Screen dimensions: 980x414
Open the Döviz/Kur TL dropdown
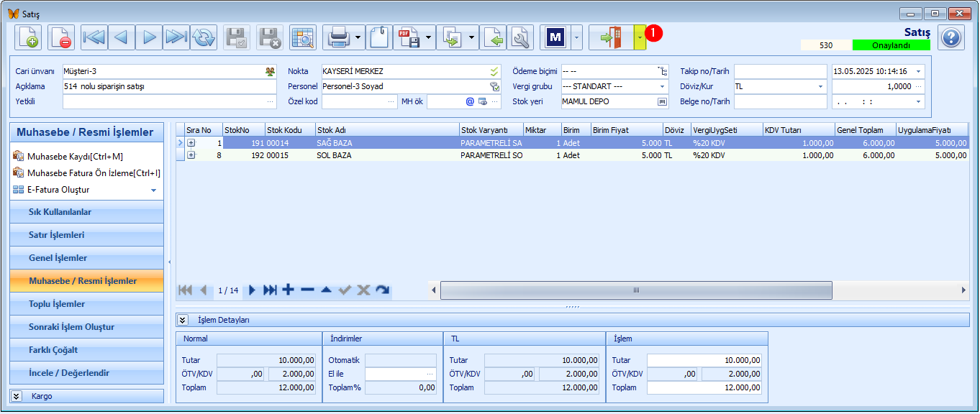click(x=820, y=86)
